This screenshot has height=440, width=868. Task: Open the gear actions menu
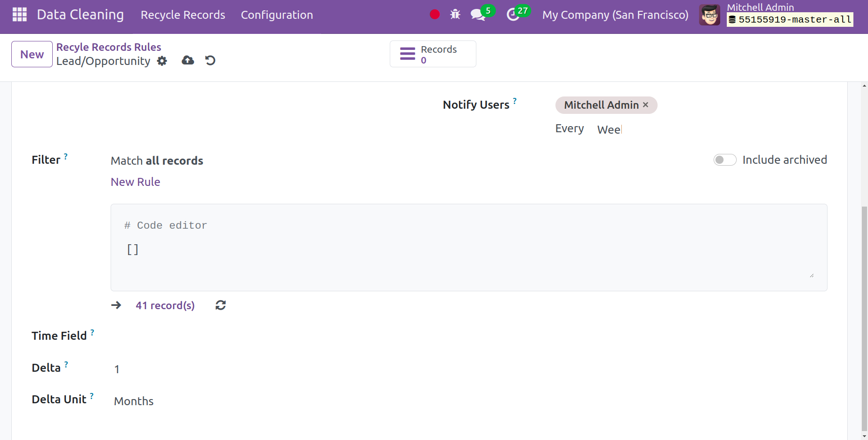click(x=162, y=61)
